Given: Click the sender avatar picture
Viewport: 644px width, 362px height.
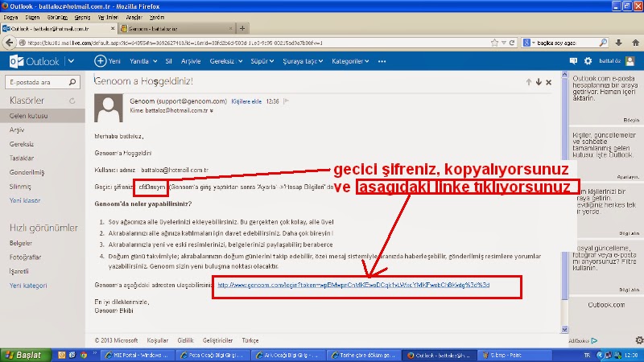Looking at the screenshot, I should 109,108.
